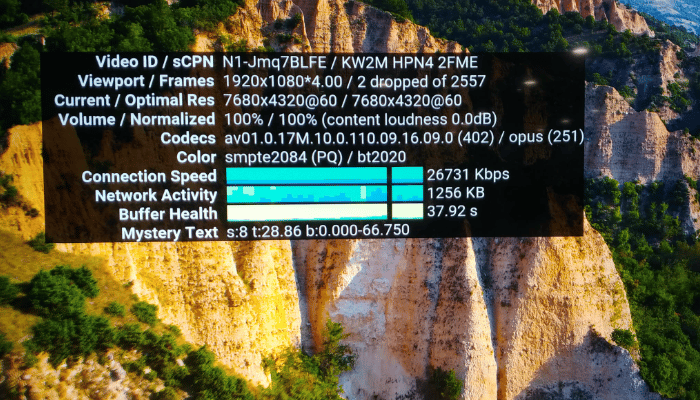This screenshot has height=400, width=700.
Task: Click the Volume / Normalized label
Action: [x=137, y=120]
